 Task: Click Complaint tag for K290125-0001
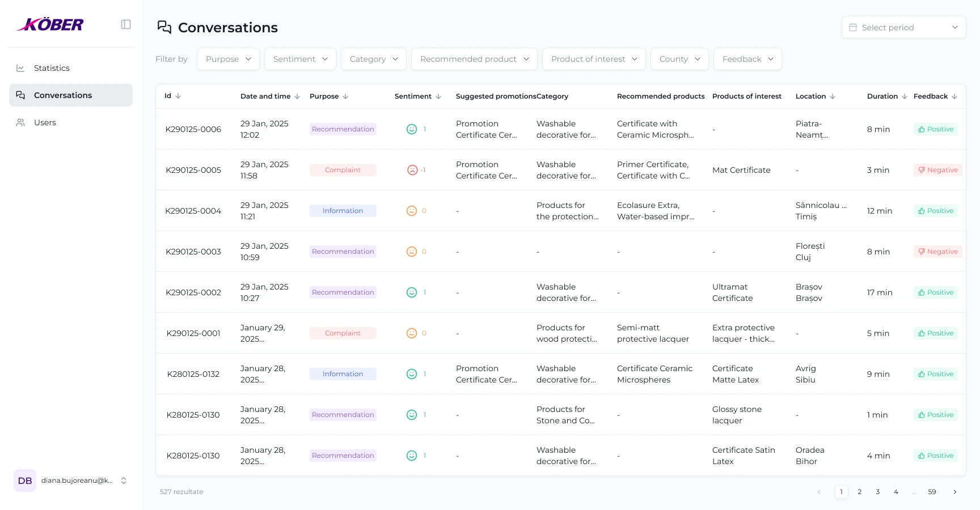pos(343,333)
